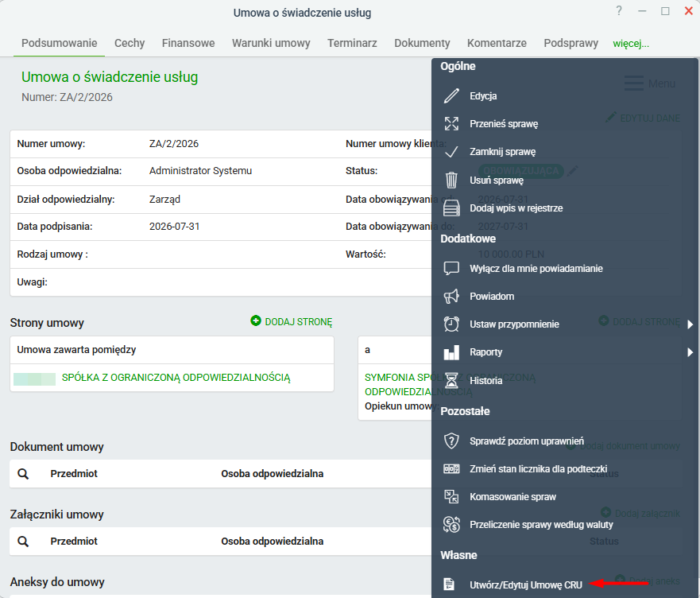Click the green plus icon by DODAJ STRONĘ
700x598 pixels.
coord(256,320)
